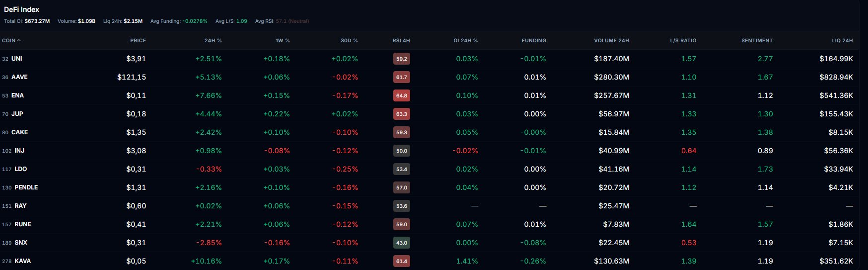
Task: Click ENA's red RSI badge 64.8
Action: 402,95
